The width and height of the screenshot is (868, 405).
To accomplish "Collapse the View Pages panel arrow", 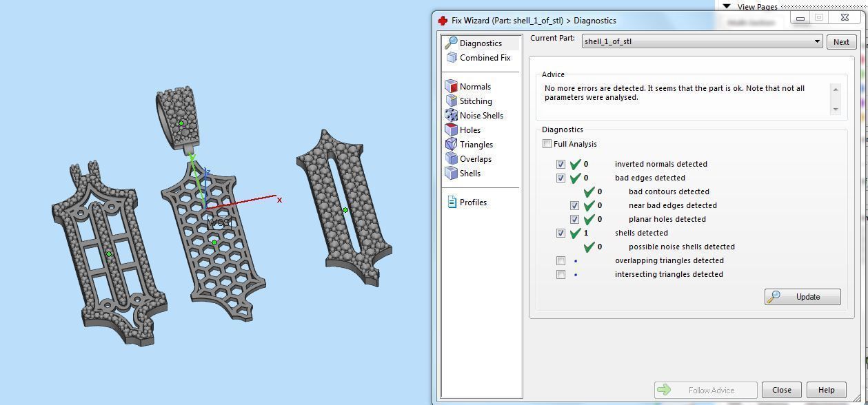I will pyautogui.click(x=726, y=6).
